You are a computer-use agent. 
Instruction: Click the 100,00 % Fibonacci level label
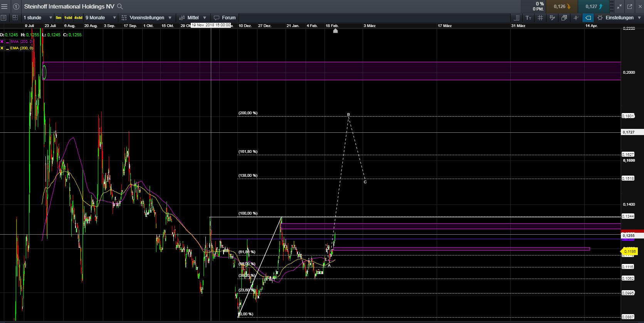[248, 213]
